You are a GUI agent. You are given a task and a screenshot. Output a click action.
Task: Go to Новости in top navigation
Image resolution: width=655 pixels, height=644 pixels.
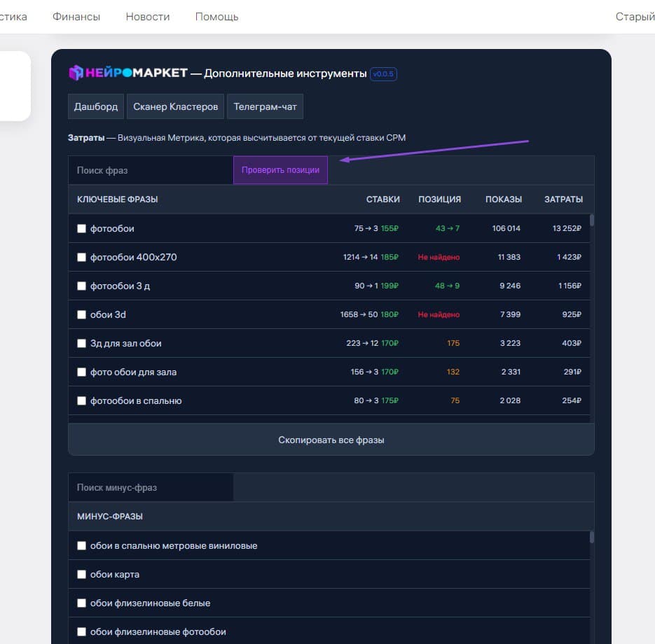(x=147, y=17)
